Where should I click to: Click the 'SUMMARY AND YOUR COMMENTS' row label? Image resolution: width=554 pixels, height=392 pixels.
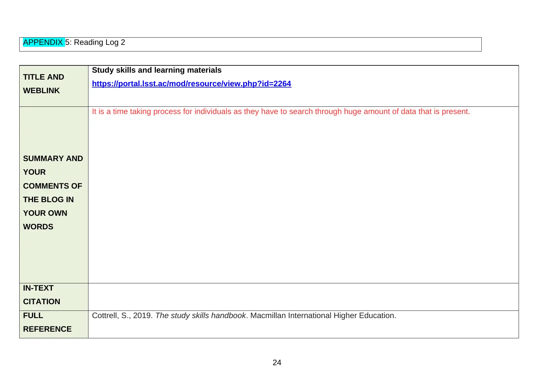[53, 193]
